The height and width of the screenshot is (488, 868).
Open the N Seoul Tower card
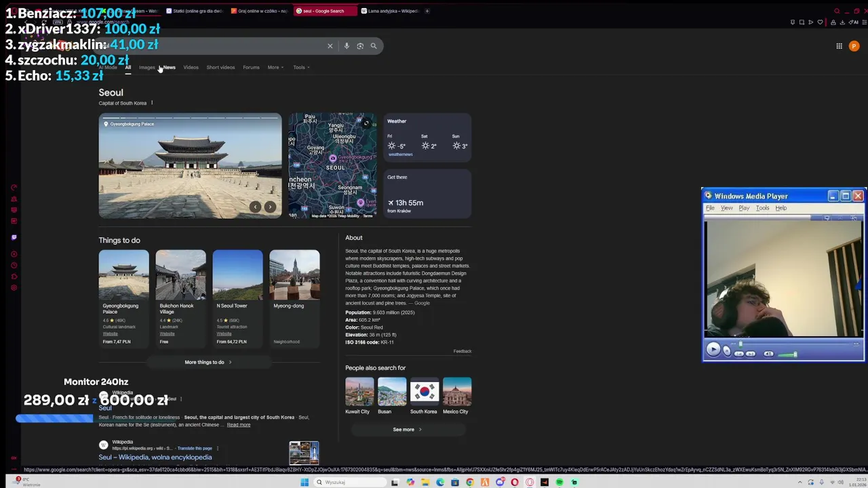pyautogui.click(x=237, y=298)
